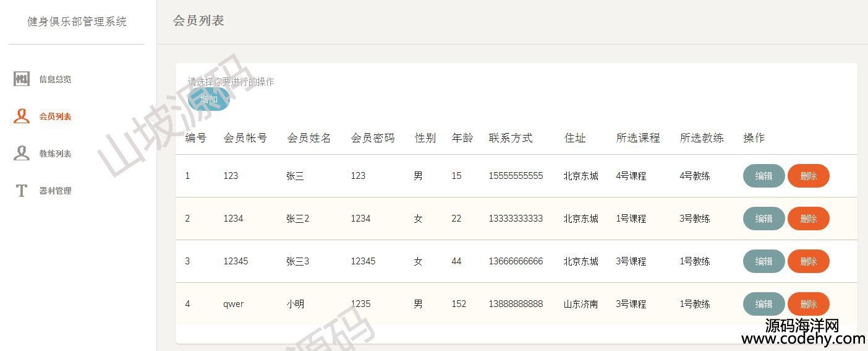Click the 健身俱乐部管理系统 title
The image size is (868, 351).
(77, 22)
